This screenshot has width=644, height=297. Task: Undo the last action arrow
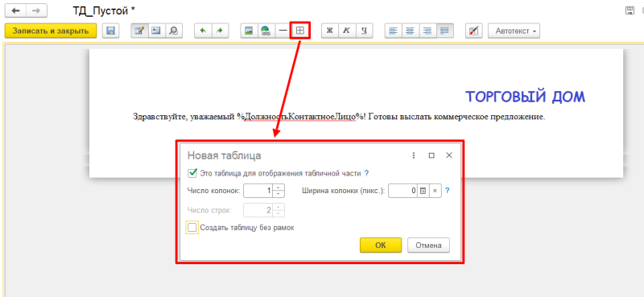(x=203, y=31)
